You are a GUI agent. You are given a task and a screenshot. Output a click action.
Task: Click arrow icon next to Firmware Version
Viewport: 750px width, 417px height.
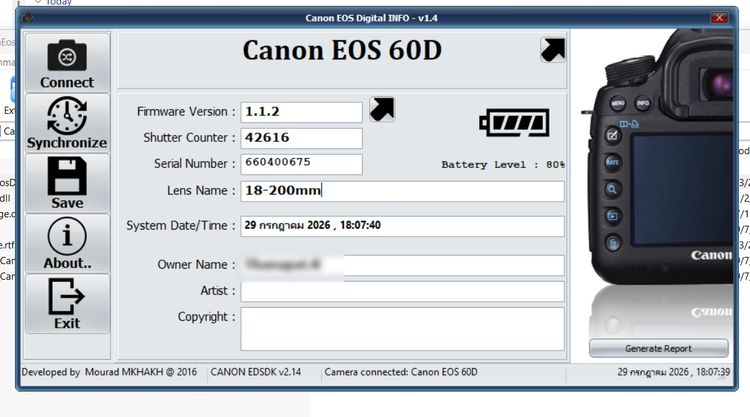[x=382, y=110]
